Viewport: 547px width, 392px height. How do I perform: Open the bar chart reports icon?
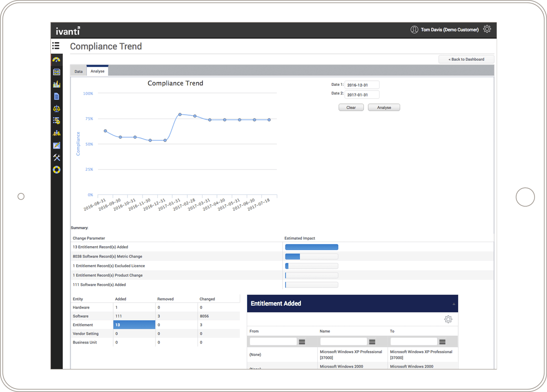57,83
